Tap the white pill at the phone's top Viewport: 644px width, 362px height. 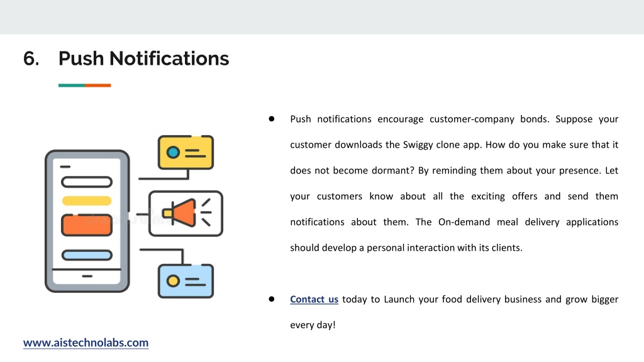coord(87,182)
